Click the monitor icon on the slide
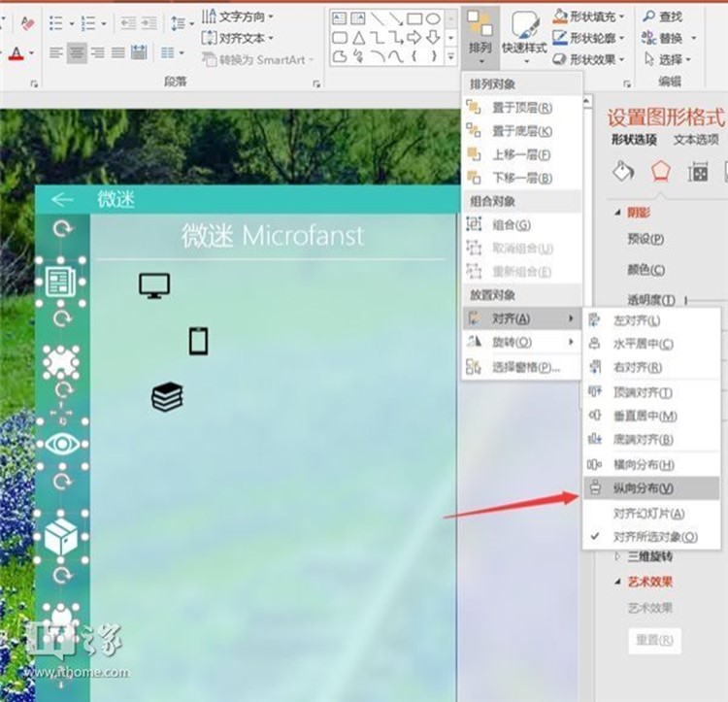This screenshot has height=702, width=728. [x=154, y=284]
